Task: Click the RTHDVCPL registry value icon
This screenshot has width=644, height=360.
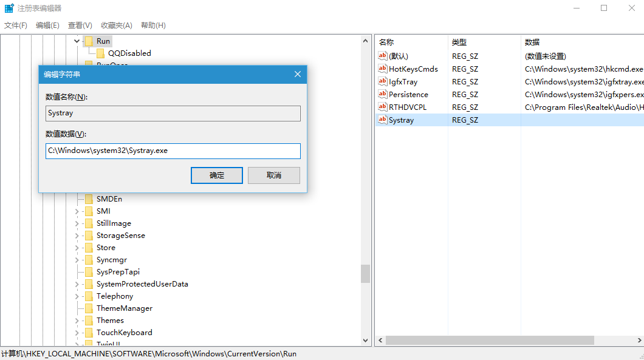Action: [383, 107]
